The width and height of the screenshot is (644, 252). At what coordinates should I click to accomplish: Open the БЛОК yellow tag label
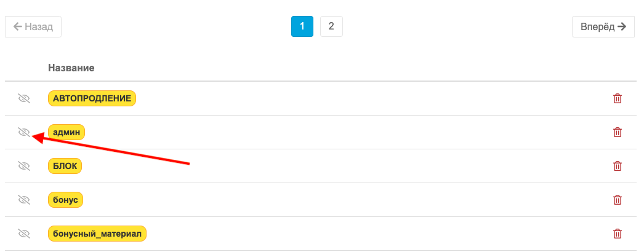[x=65, y=166]
